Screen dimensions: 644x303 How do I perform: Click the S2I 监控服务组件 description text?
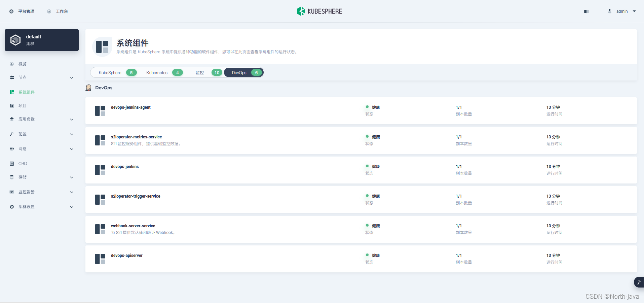[x=146, y=144]
